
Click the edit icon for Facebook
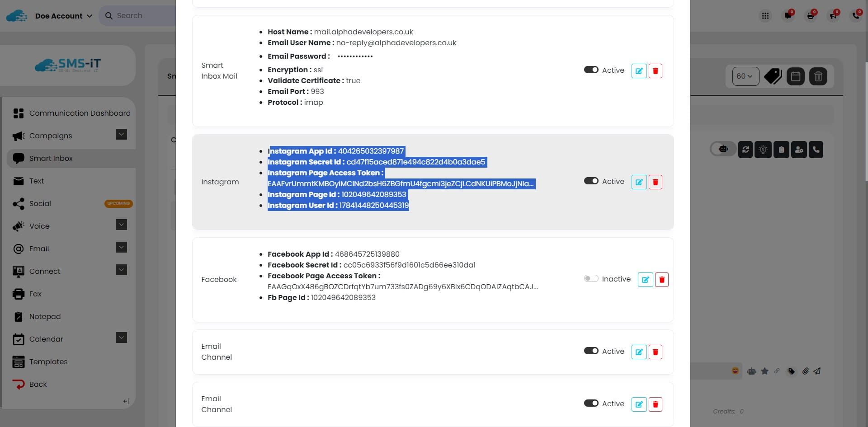(x=645, y=280)
